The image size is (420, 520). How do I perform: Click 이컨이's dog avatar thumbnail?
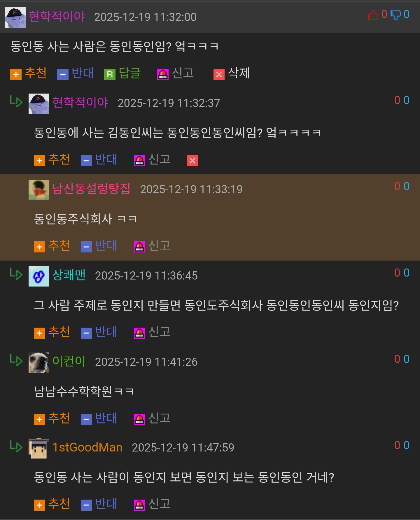[x=39, y=363]
